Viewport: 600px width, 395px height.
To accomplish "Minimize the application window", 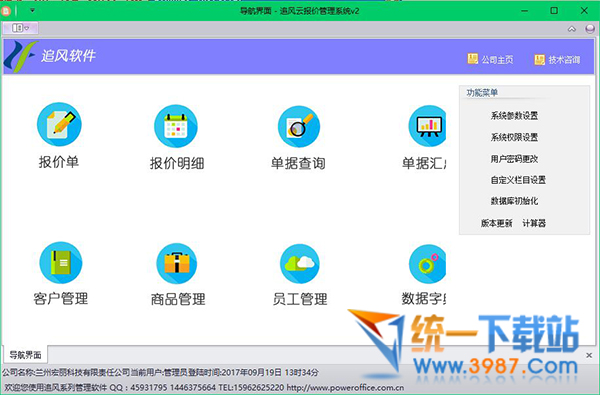I will (x=524, y=11).
